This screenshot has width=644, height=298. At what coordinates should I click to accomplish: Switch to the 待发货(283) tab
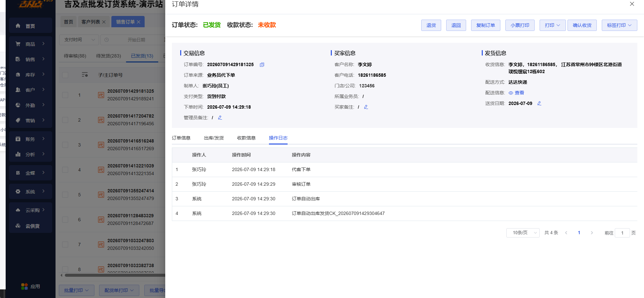[x=109, y=56]
